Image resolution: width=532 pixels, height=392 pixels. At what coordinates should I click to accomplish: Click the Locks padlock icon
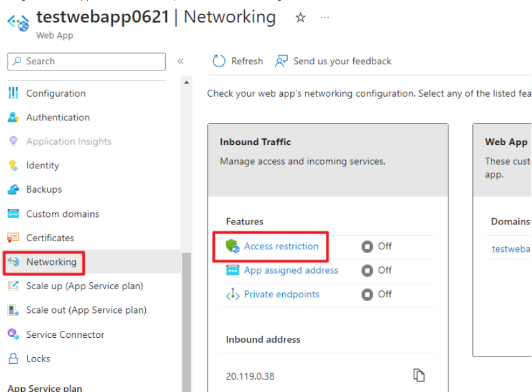click(x=13, y=358)
